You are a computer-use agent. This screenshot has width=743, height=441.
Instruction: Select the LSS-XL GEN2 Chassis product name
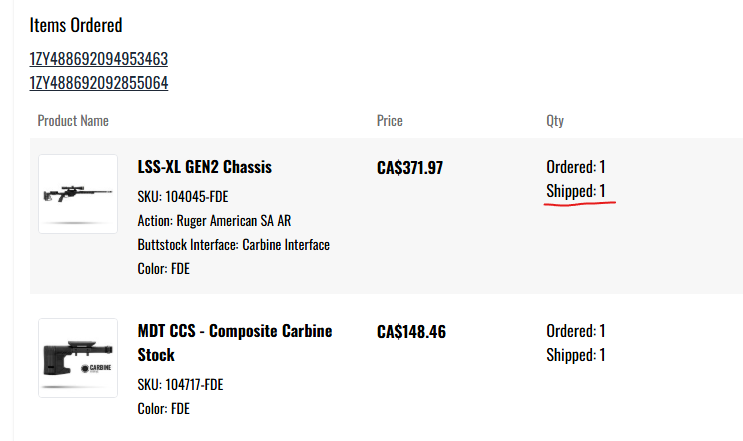pyautogui.click(x=204, y=167)
